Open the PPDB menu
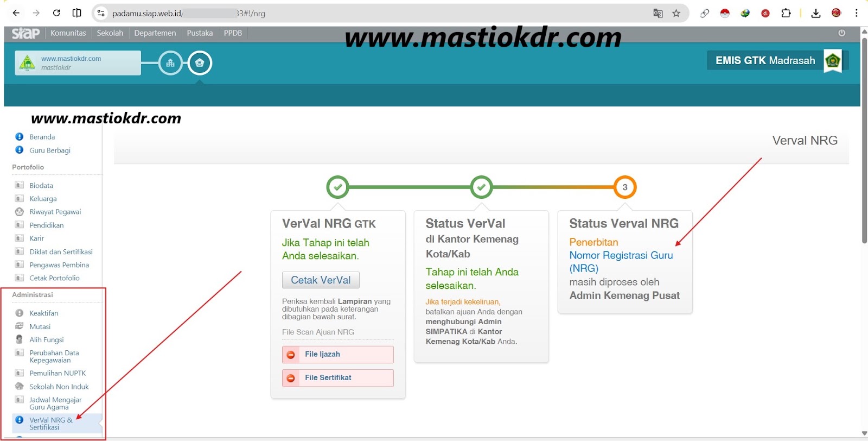Viewport: 868px width, 441px height. [233, 33]
